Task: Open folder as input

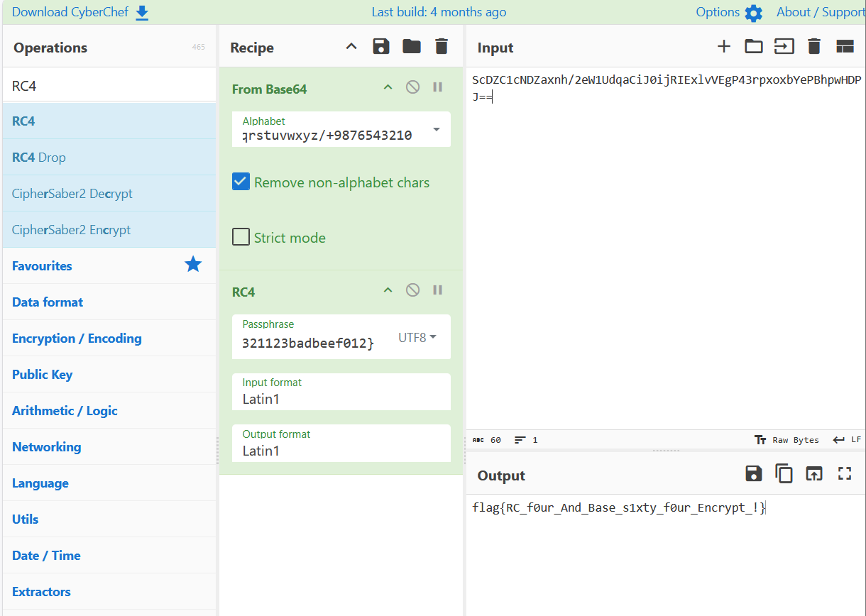Action: point(754,47)
